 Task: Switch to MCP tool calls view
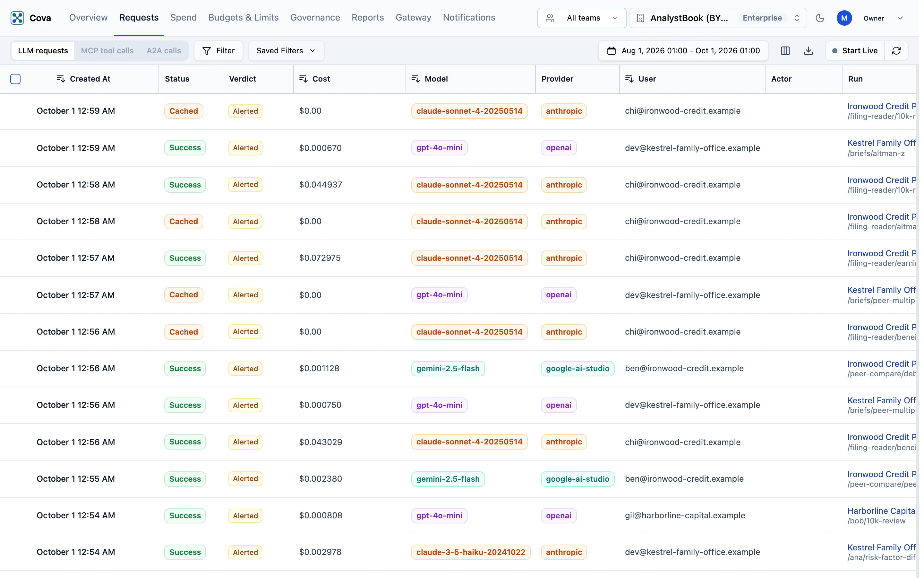(107, 51)
